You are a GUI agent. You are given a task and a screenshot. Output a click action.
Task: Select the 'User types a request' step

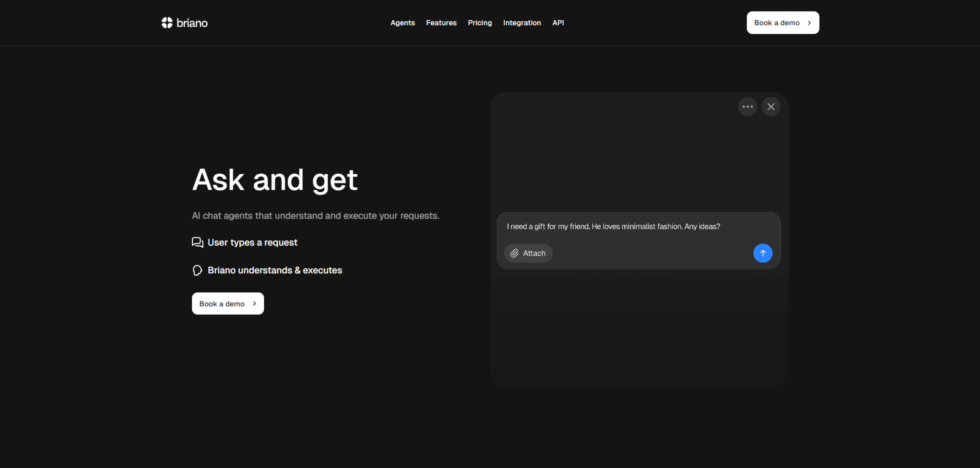(x=252, y=242)
